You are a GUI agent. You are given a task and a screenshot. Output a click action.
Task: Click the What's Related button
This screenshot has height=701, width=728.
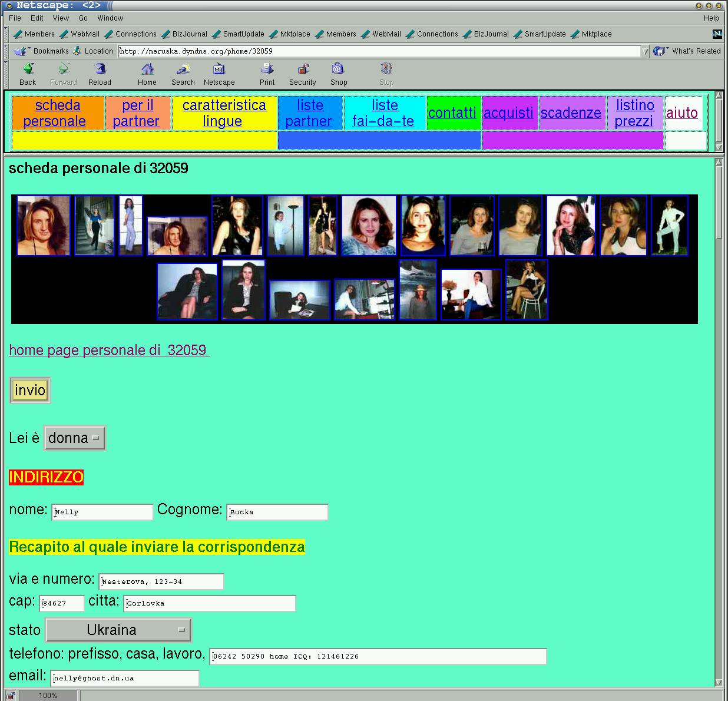pos(689,51)
